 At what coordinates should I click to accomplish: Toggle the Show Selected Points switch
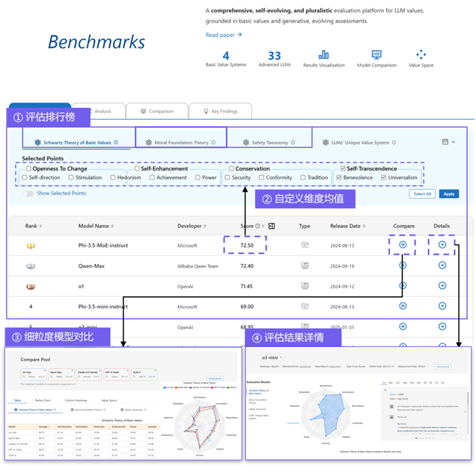point(28,194)
